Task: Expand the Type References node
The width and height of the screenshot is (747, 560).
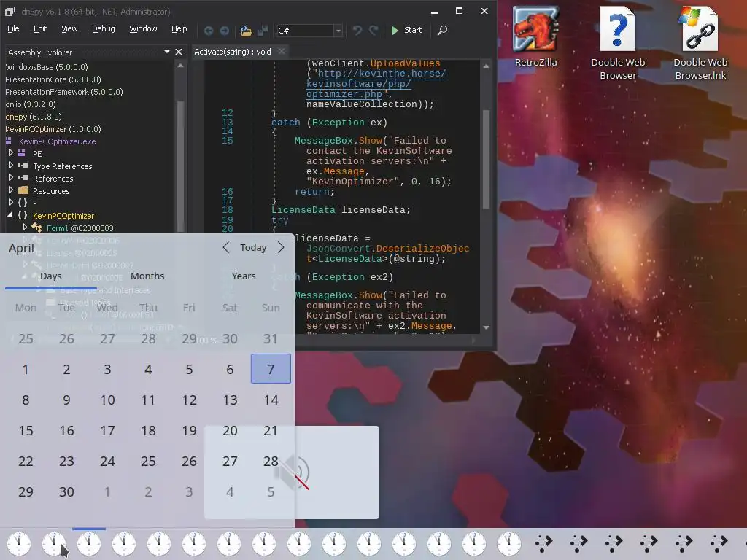Action: point(11,166)
